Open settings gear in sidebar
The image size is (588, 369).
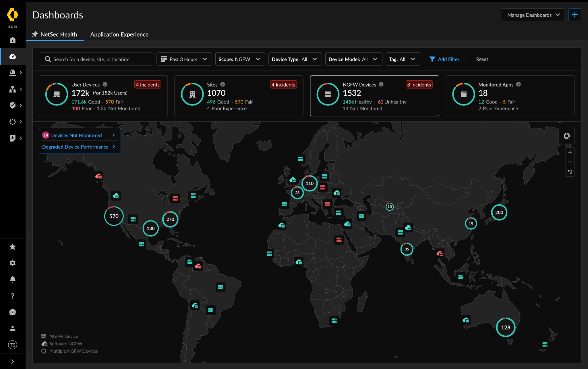click(x=12, y=263)
